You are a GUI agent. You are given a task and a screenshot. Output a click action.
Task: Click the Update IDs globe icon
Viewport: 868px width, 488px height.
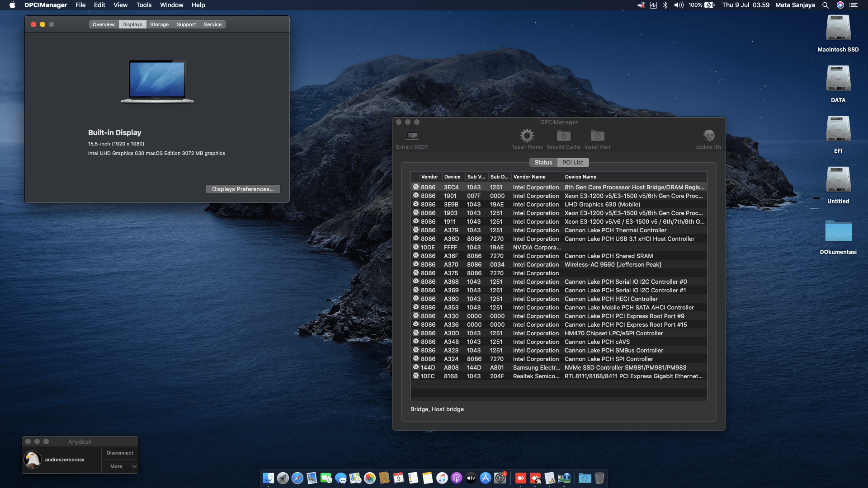708,136
